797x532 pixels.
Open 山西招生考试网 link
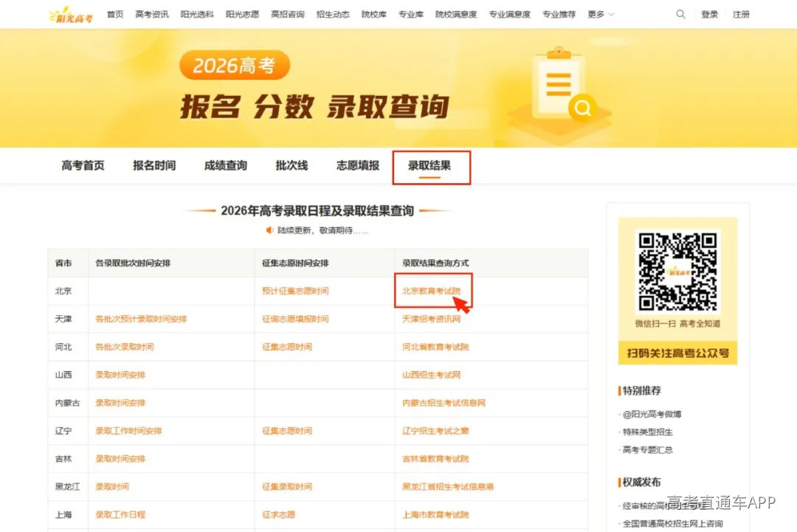point(431,375)
